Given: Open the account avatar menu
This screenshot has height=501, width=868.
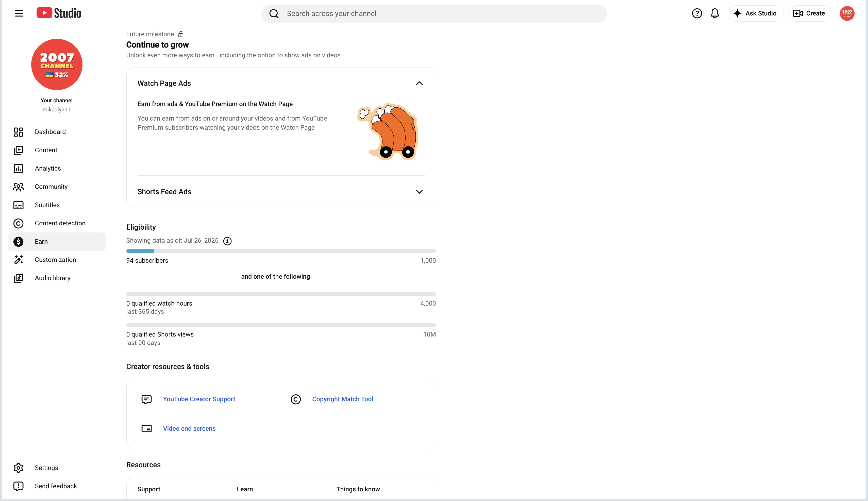Looking at the screenshot, I should [x=847, y=13].
